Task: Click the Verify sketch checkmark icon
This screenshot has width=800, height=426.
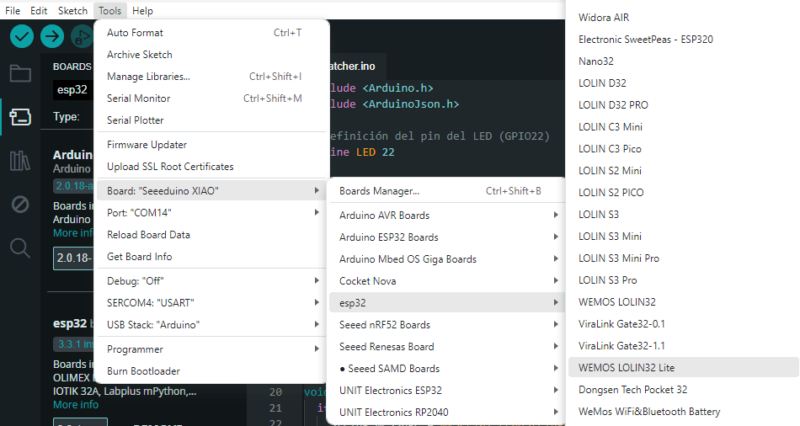Action: [x=21, y=37]
